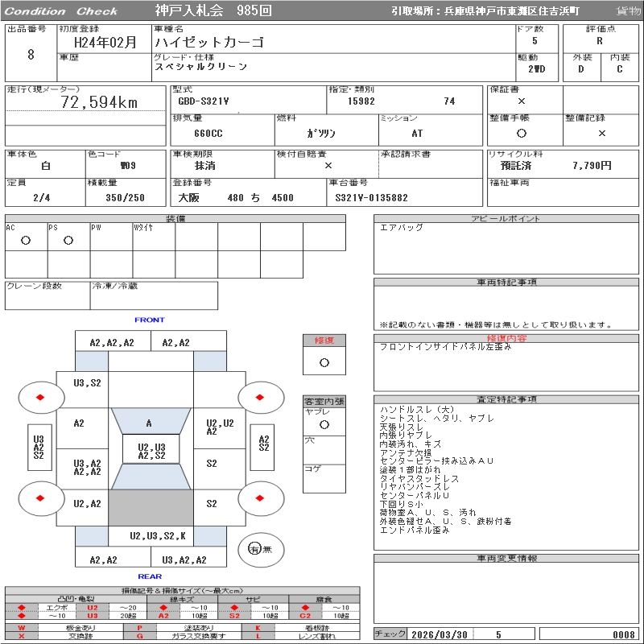
Task: Click the top-left wheel red diamond icon
Action: click(x=39, y=398)
